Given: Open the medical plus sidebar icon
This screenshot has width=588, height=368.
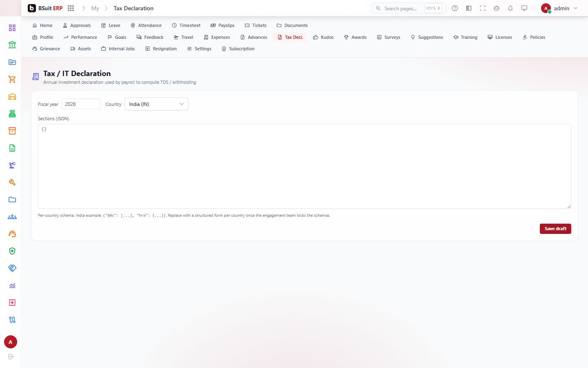Looking at the screenshot, I should 12,303.
